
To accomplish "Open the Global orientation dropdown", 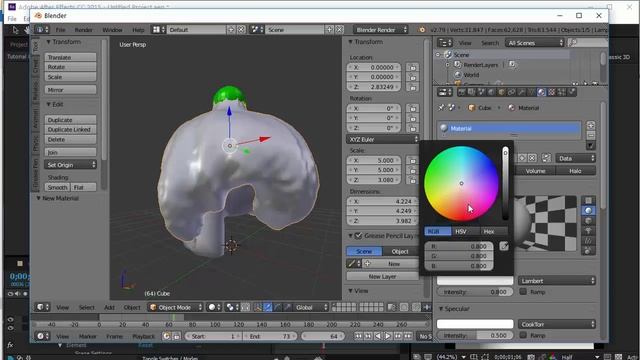I will coord(311,307).
